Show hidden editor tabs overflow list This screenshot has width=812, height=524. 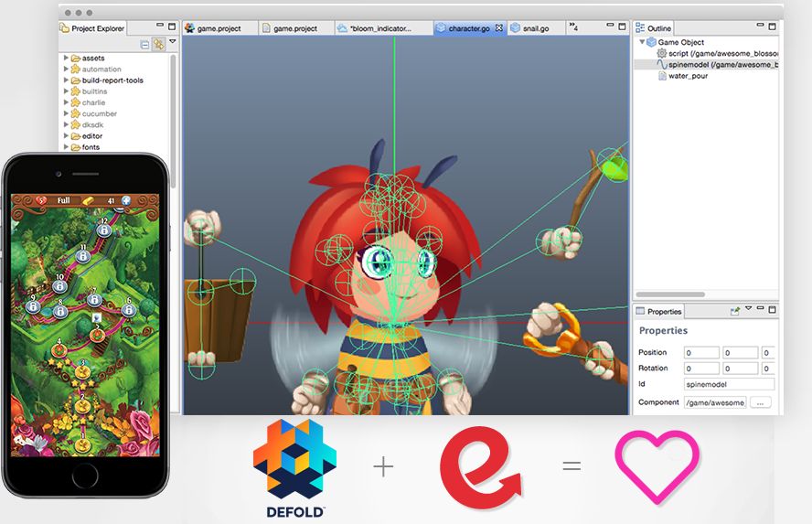pyautogui.click(x=573, y=27)
